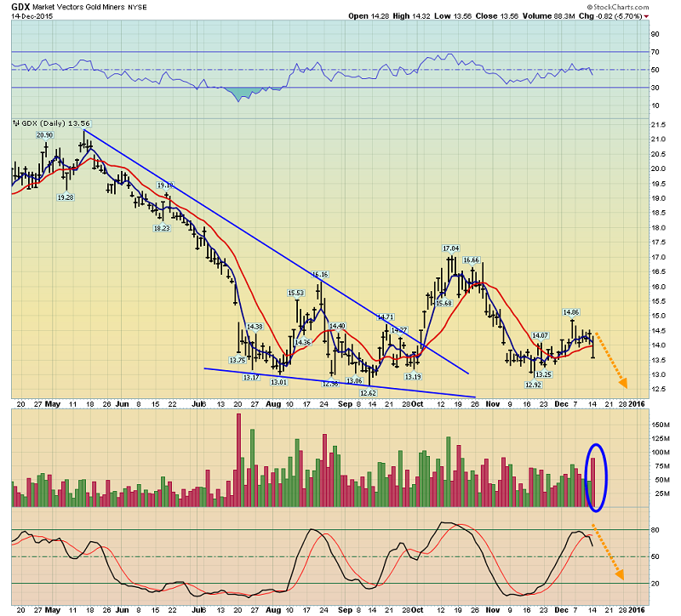Select the 12.5 tick on price axis
The width and height of the screenshot is (681, 616).
(x=658, y=389)
